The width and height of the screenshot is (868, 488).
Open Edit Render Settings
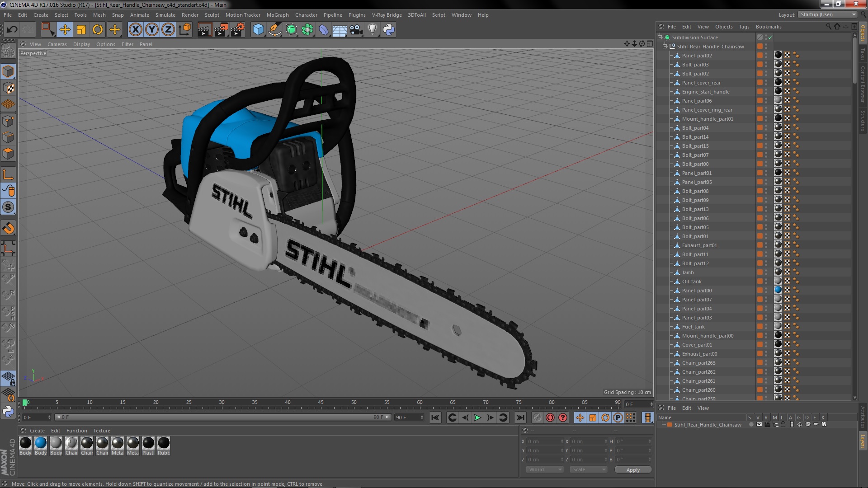point(238,30)
